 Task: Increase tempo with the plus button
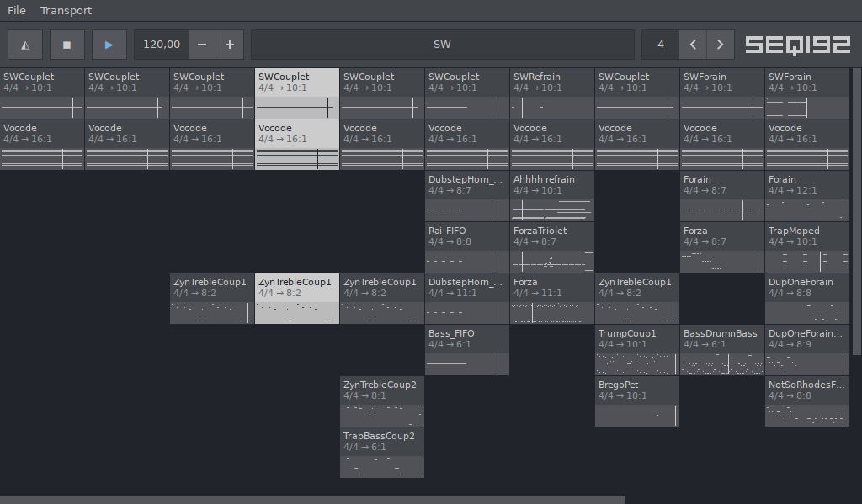point(230,45)
